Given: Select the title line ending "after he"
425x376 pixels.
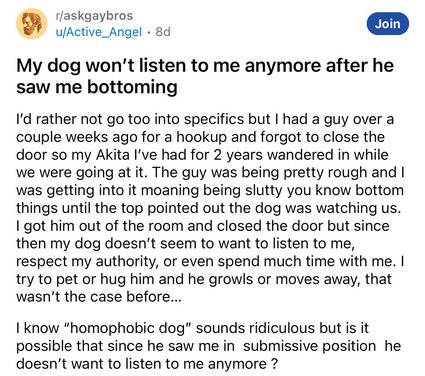Looking at the screenshot, I should click(x=205, y=65).
